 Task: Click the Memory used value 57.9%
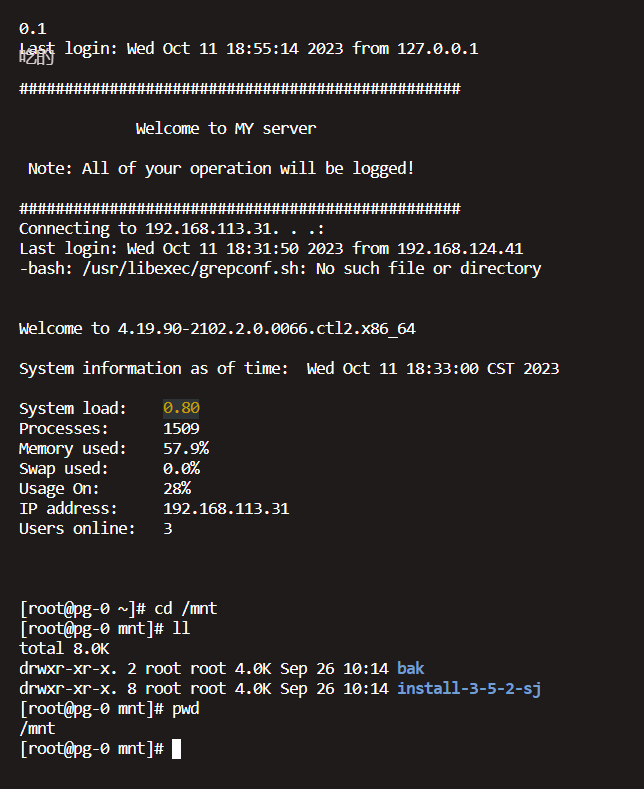pos(186,448)
